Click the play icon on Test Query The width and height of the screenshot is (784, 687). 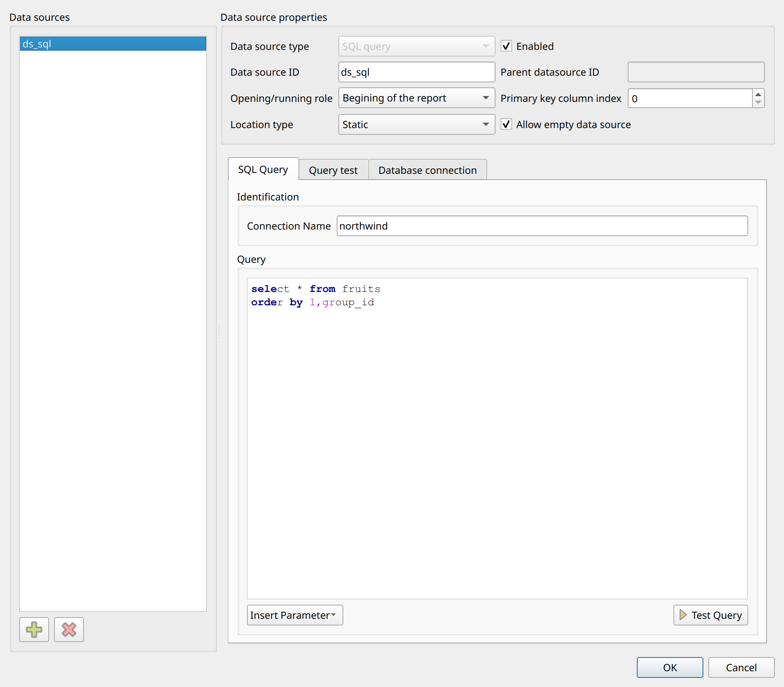(x=683, y=615)
